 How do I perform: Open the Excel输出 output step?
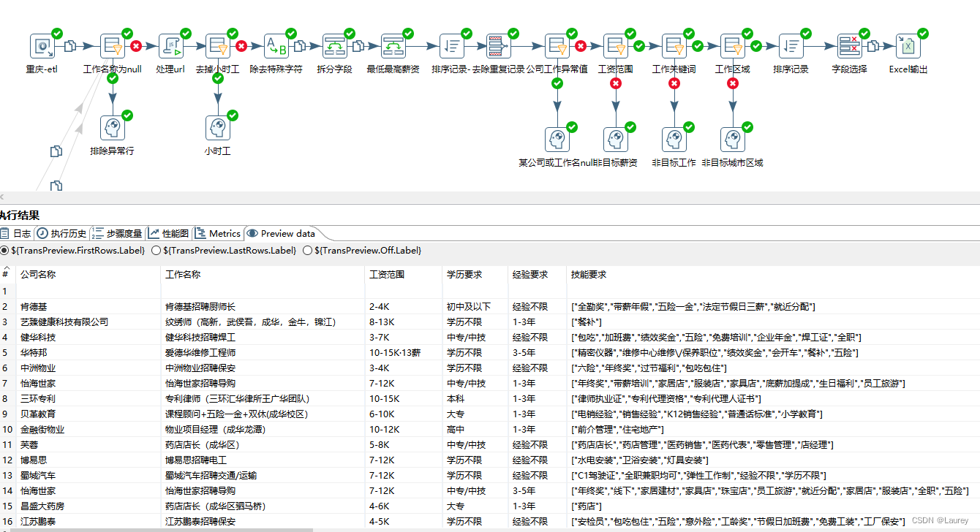(907, 45)
